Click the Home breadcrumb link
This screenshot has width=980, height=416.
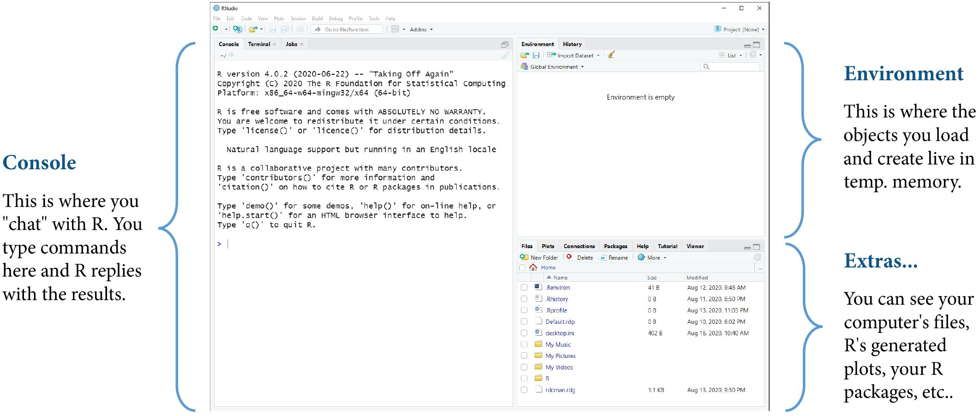pos(548,267)
